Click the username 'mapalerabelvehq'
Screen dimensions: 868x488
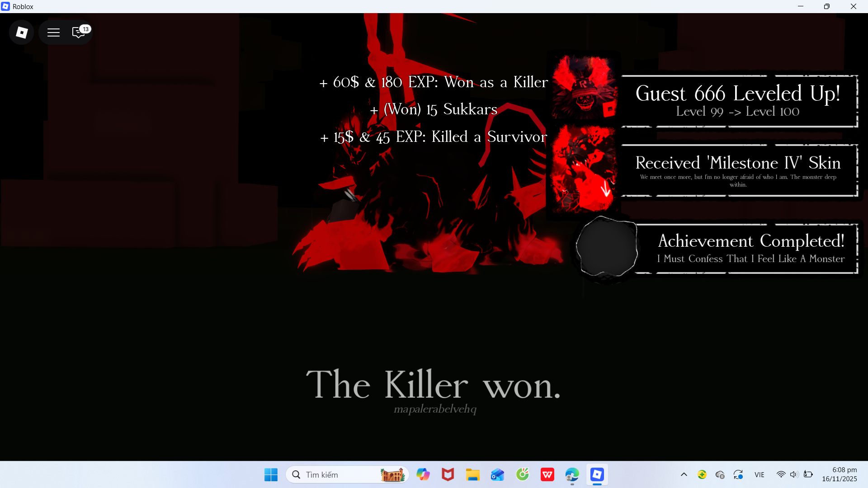point(435,409)
